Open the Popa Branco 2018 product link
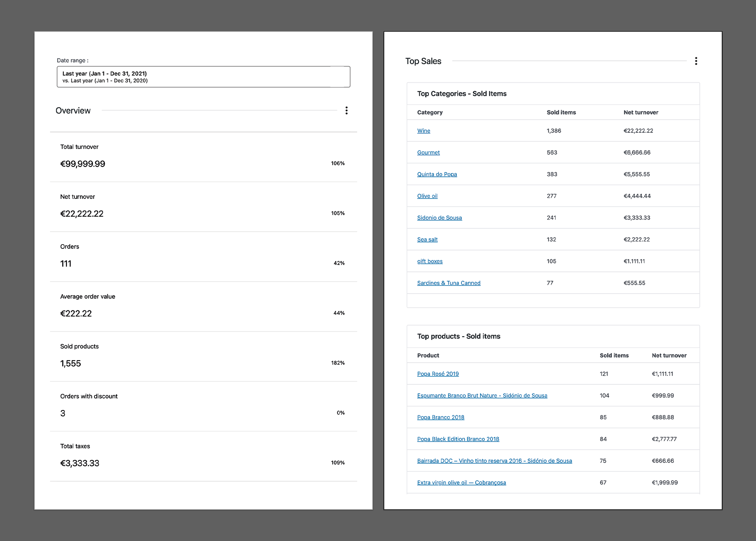This screenshot has height=541, width=756. [441, 417]
